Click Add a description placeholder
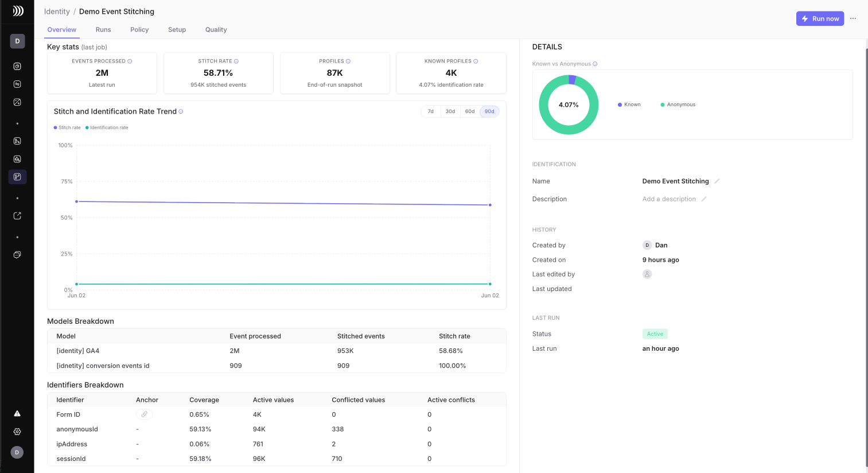The image size is (868, 473). pyautogui.click(x=669, y=199)
